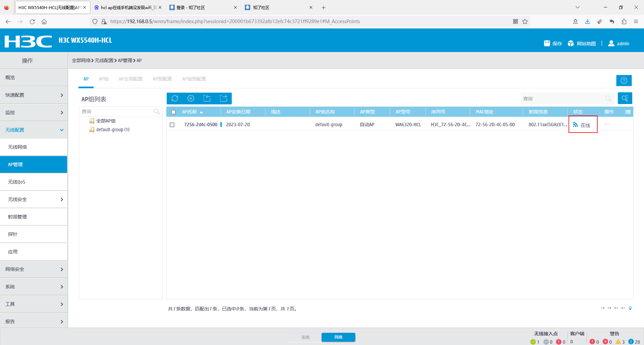Click the green online access points indicator
This screenshot has width=644, height=345.
(x=533, y=342)
